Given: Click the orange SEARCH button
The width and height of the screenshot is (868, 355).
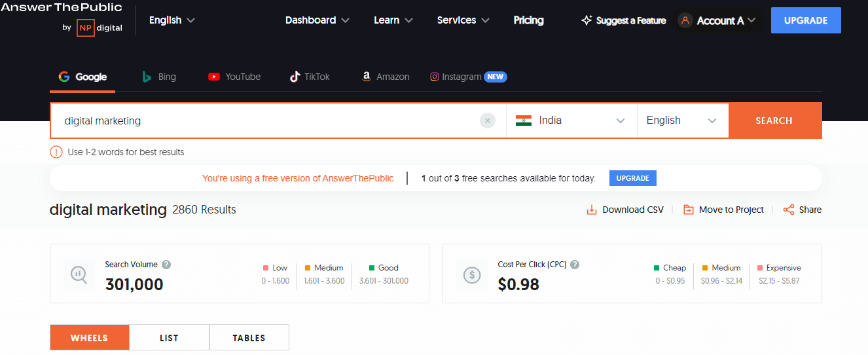Looking at the screenshot, I should tap(774, 121).
